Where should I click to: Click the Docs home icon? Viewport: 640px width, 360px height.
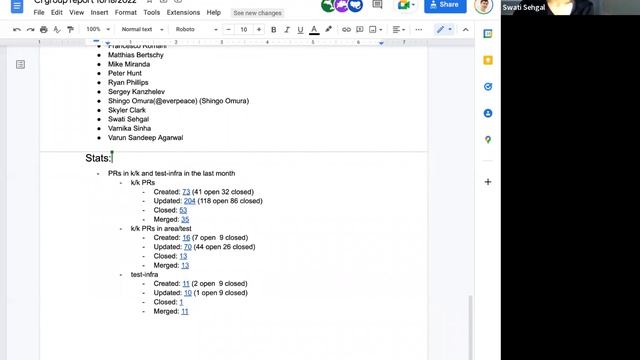pos(17,6)
